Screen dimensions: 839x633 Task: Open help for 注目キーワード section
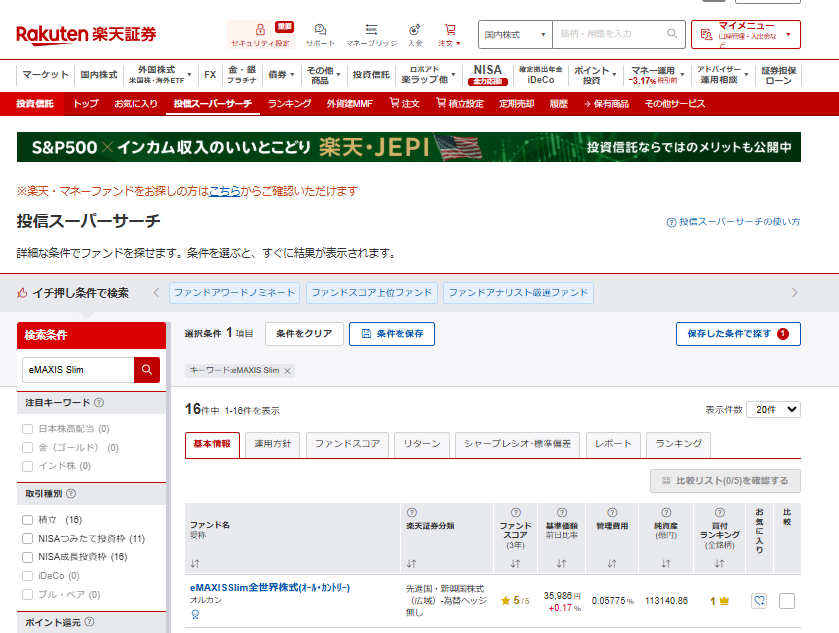click(99, 402)
